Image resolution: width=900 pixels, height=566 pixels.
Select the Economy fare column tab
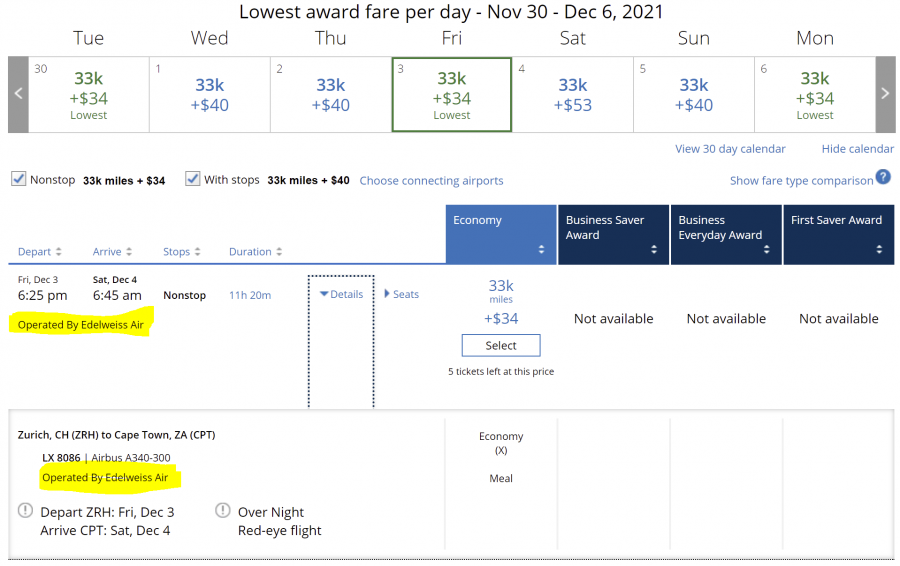pyautogui.click(x=501, y=234)
